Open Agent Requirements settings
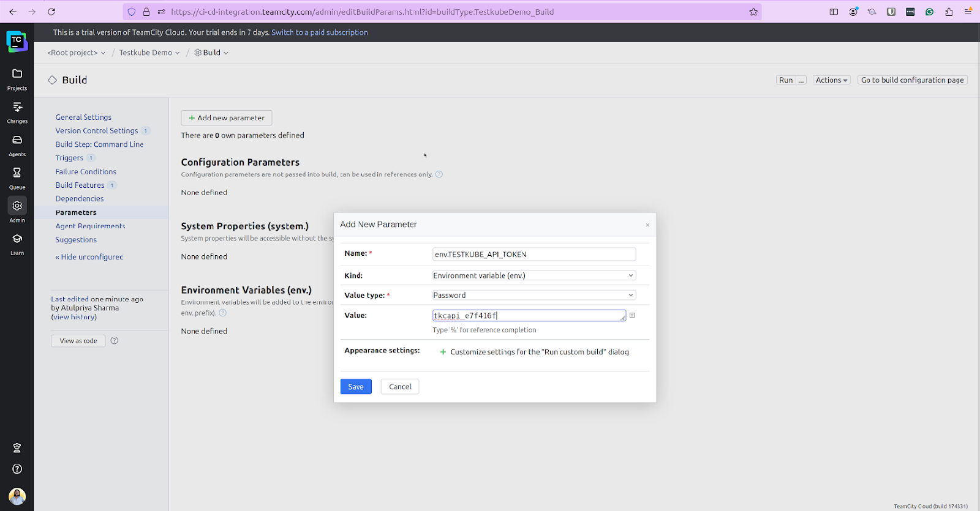 90,226
